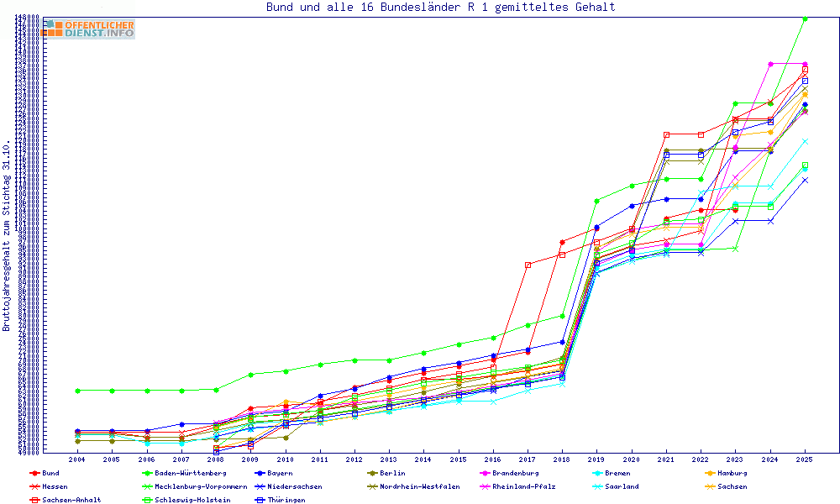Select the Mecklenburg-Vorpommern legend label
This screenshot has height=504, width=840.
coord(195,486)
